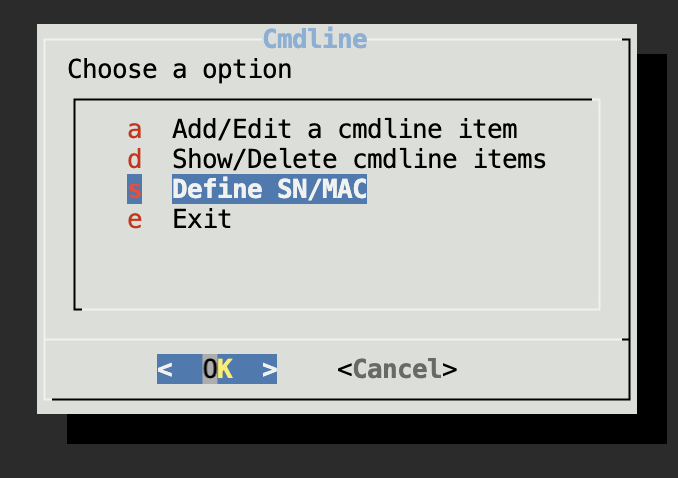The height and width of the screenshot is (478, 678).
Task: Click the highlighted hotkey letter 's'
Action: click(x=135, y=189)
